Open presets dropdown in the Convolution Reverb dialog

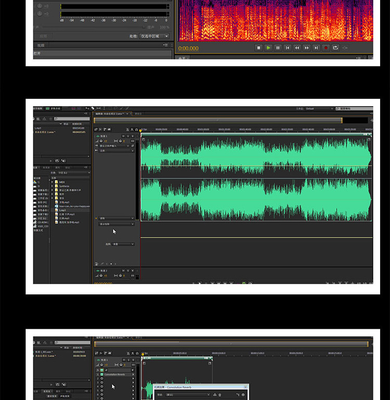(188, 395)
